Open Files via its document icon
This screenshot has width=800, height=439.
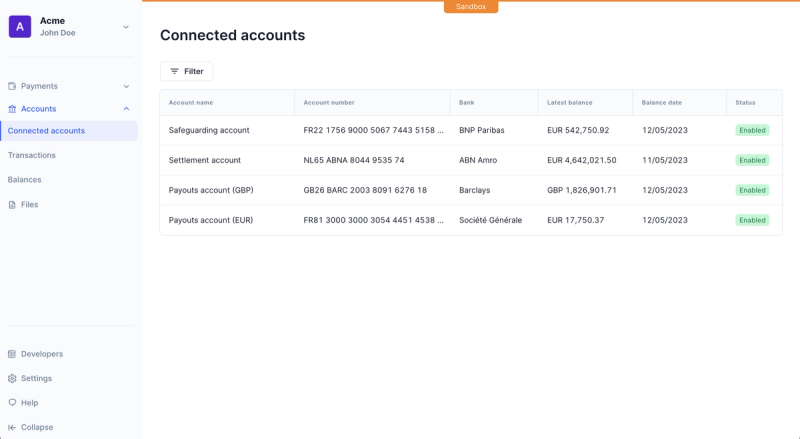(x=12, y=205)
